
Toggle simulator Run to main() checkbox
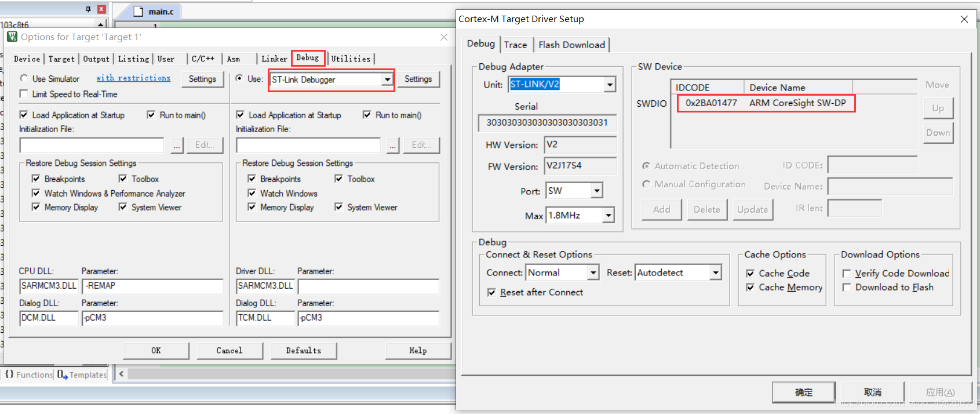pyautogui.click(x=151, y=115)
